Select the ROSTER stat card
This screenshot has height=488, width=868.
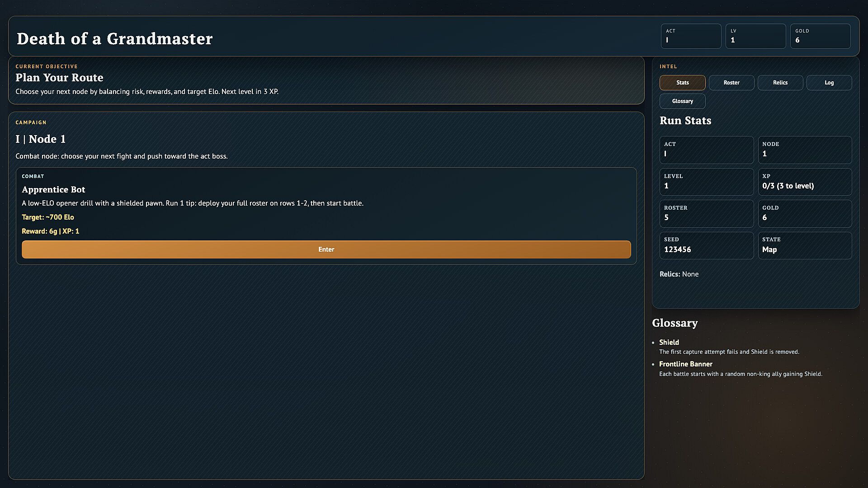(706, 214)
